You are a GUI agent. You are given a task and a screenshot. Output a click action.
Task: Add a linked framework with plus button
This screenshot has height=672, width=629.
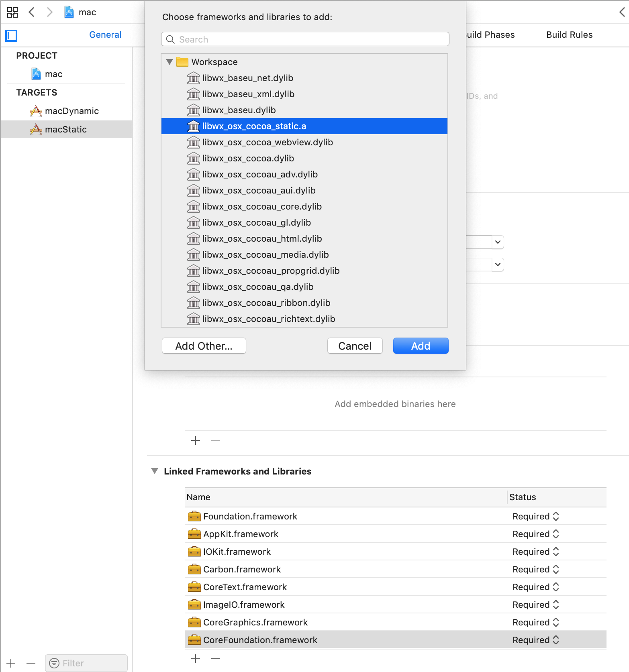(196, 659)
